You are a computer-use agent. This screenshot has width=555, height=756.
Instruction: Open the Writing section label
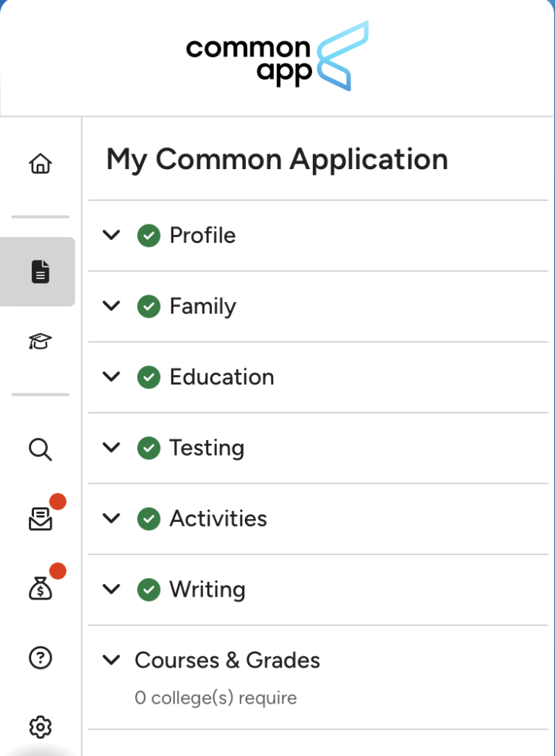(207, 590)
